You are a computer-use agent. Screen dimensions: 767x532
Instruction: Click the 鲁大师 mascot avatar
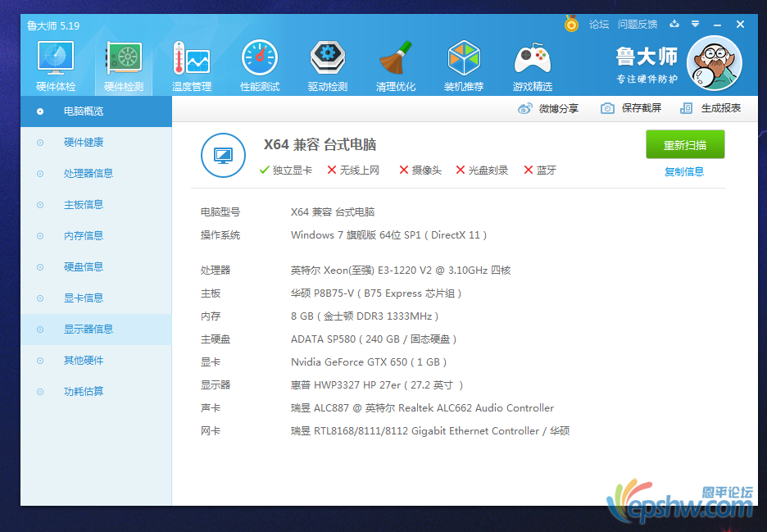click(x=715, y=63)
